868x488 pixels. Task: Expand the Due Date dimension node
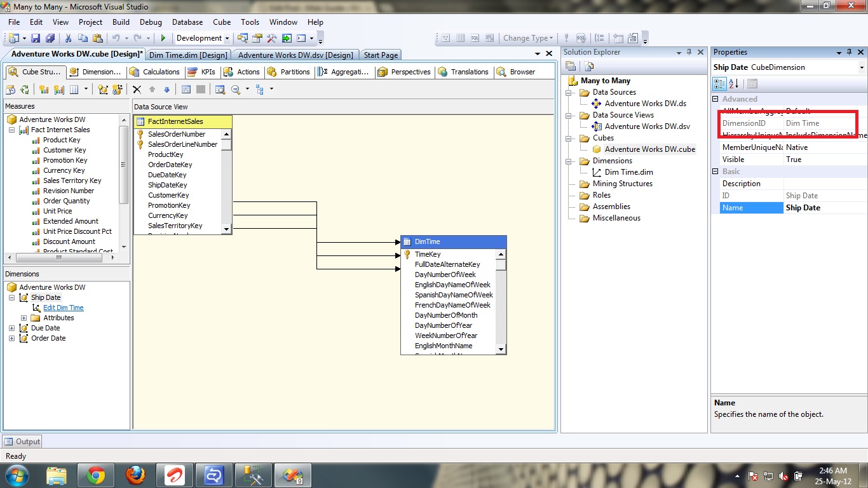(x=11, y=328)
